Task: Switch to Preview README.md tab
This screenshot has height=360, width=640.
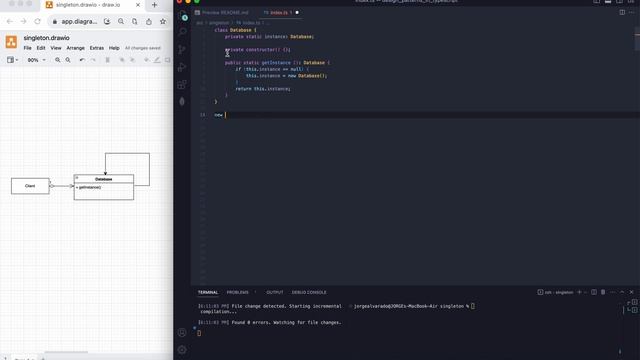Action: pyautogui.click(x=222, y=13)
